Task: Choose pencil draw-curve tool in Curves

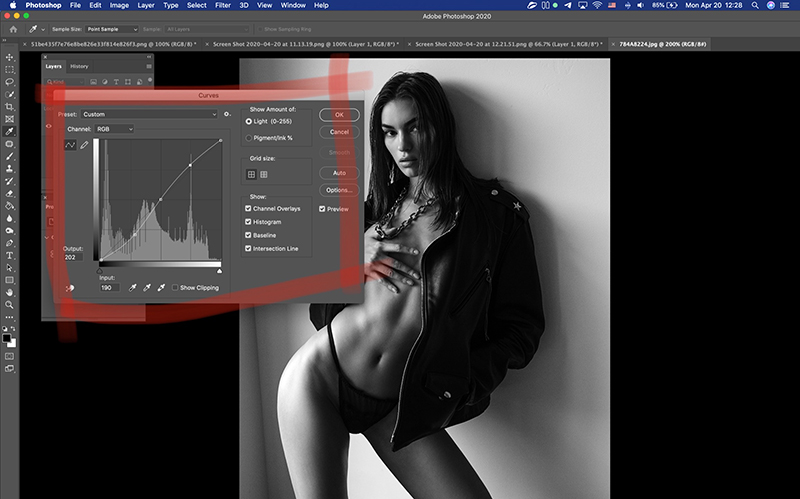Action: (x=84, y=145)
